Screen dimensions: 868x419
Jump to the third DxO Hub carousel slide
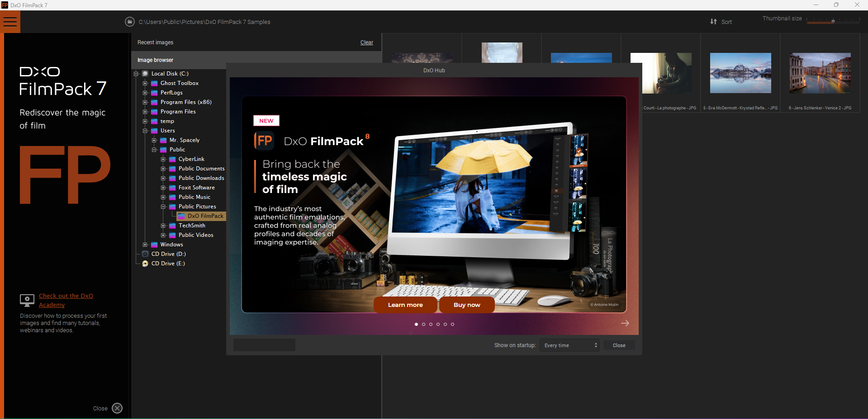click(x=431, y=324)
